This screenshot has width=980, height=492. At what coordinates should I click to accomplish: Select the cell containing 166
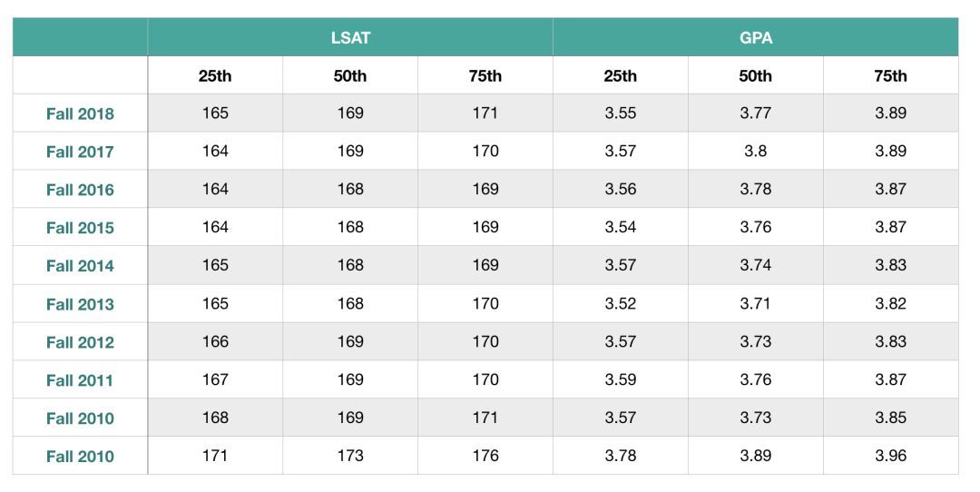[x=215, y=341]
